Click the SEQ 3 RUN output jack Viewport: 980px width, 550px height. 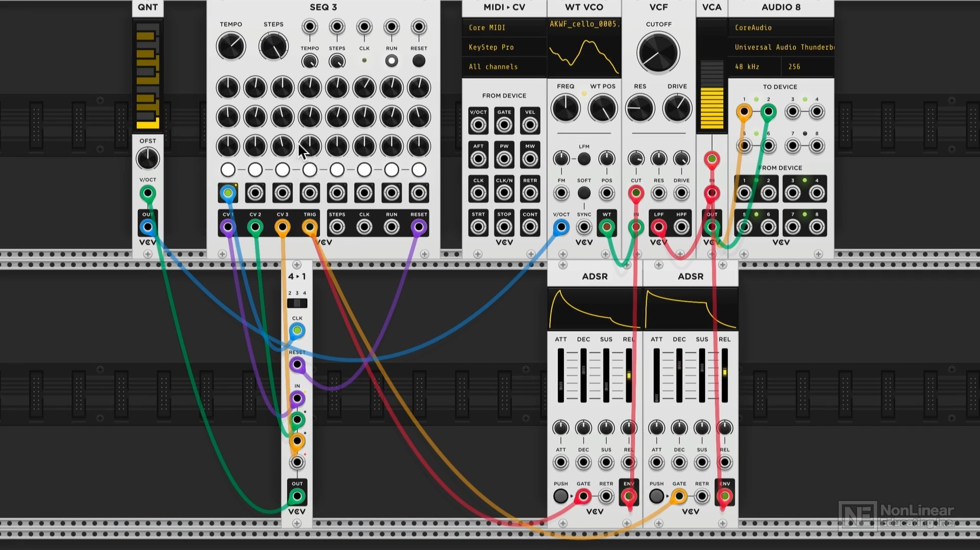pos(391,227)
